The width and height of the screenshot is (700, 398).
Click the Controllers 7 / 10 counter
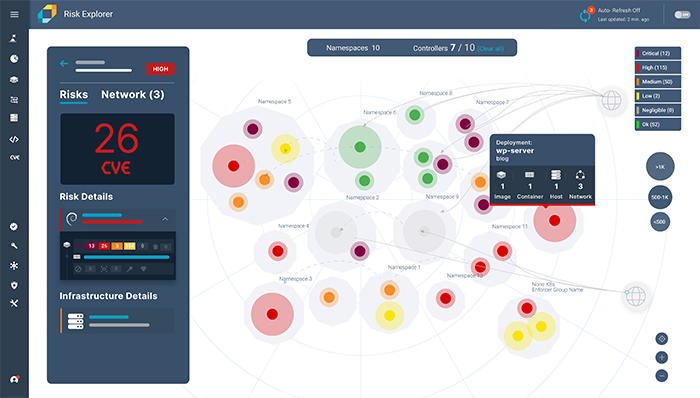click(x=444, y=48)
